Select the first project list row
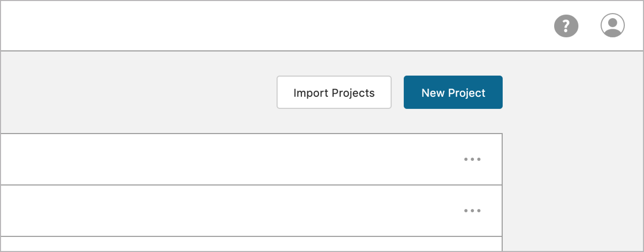Screen dimensions: 644x252 (227, 159)
